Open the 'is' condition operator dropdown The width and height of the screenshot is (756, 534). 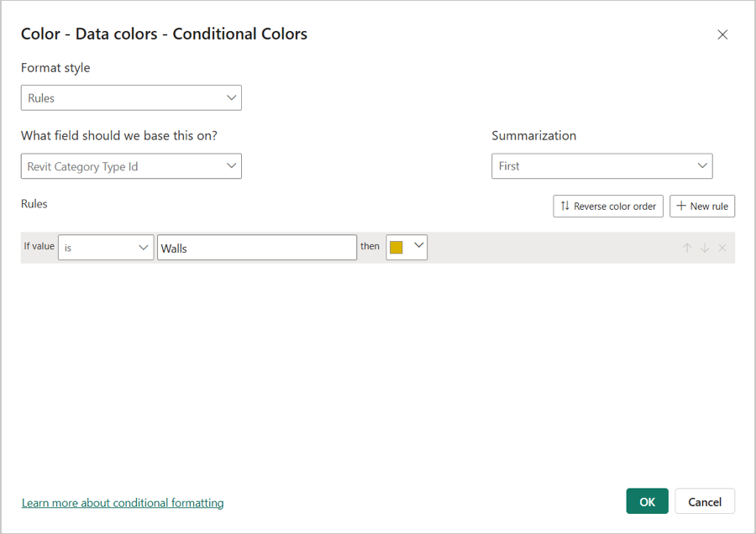106,248
